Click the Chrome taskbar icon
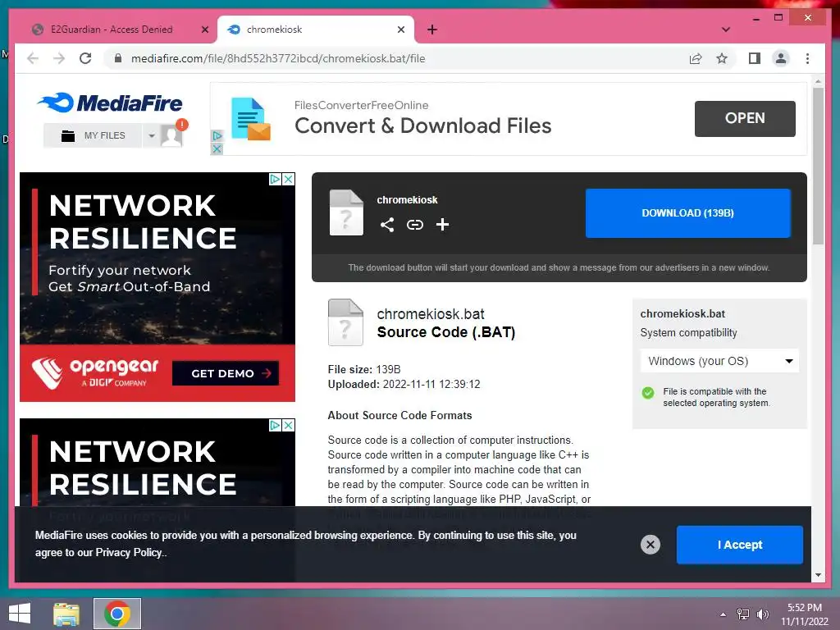This screenshot has width=840, height=630. pos(117,614)
